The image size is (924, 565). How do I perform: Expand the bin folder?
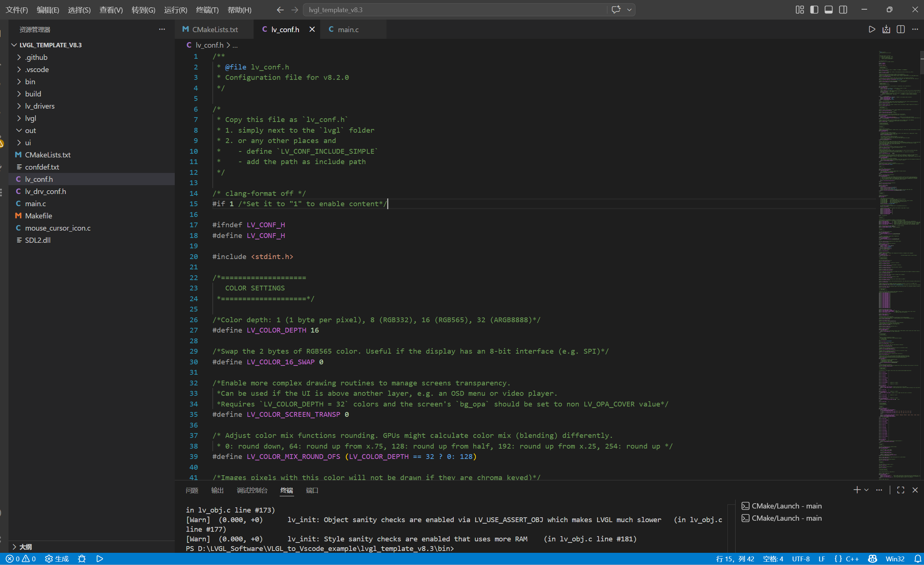pyautogui.click(x=92, y=82)
